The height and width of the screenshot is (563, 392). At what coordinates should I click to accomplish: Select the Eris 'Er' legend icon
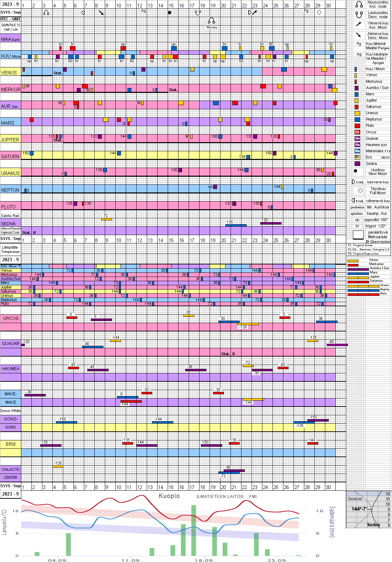coord(357,157)
